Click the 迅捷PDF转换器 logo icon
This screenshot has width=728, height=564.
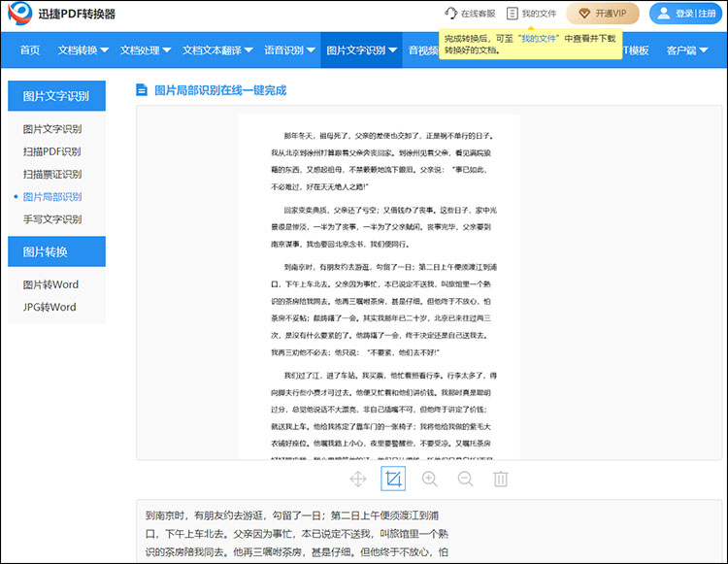[20, 14]
